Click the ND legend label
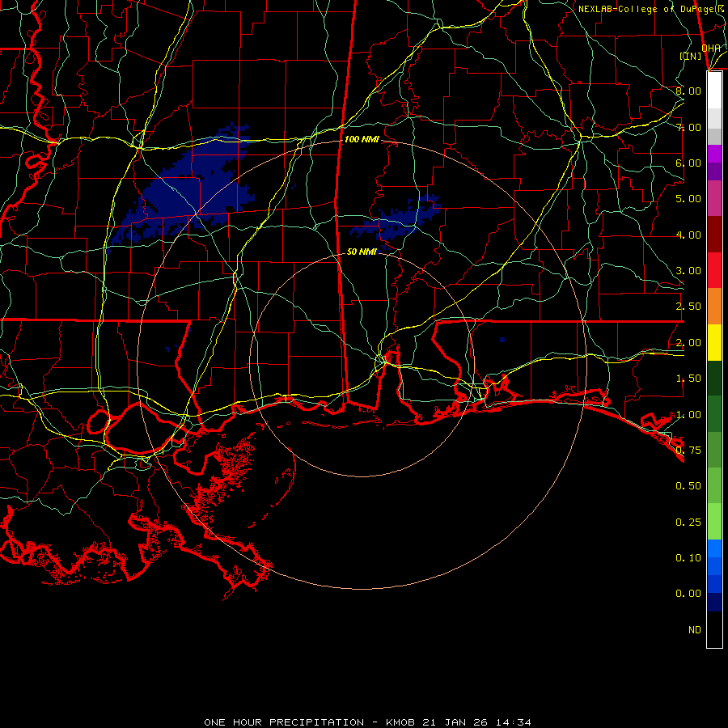Screen dimensions: 728x728 (x=695, y=630)
